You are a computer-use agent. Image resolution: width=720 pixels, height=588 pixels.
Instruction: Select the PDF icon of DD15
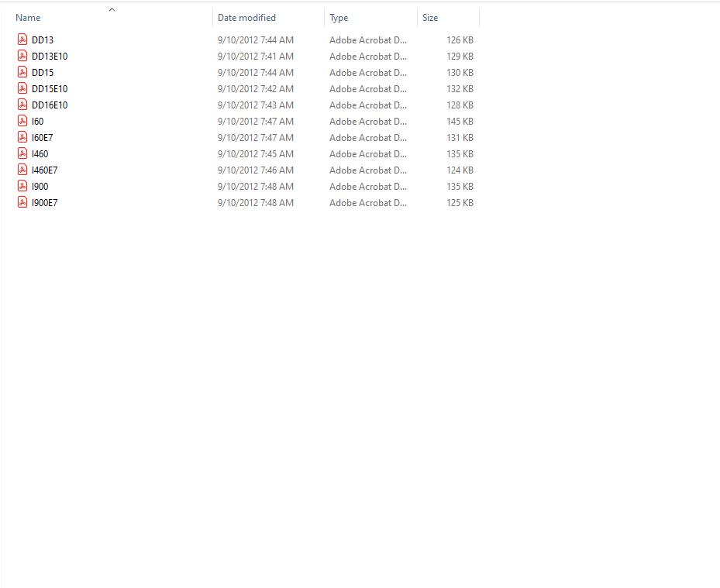tap(22, 72)
